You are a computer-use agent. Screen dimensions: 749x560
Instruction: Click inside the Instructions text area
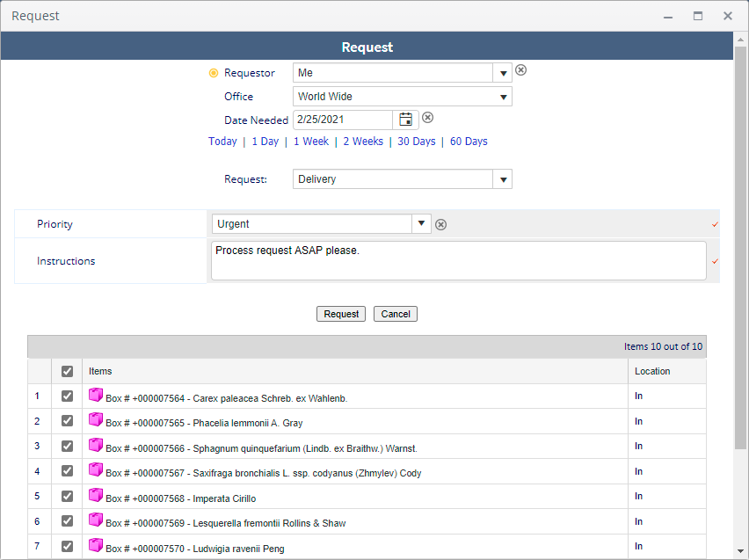[459, 260]
